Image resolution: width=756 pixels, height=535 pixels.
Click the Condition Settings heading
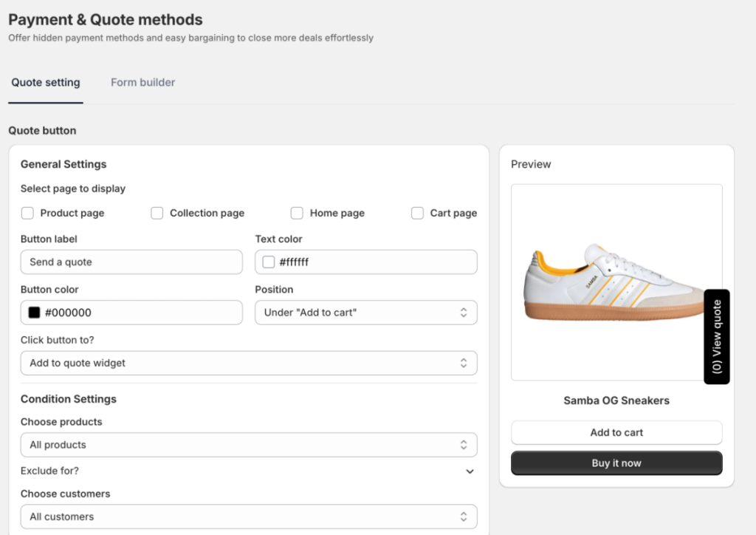coord(69,399)
